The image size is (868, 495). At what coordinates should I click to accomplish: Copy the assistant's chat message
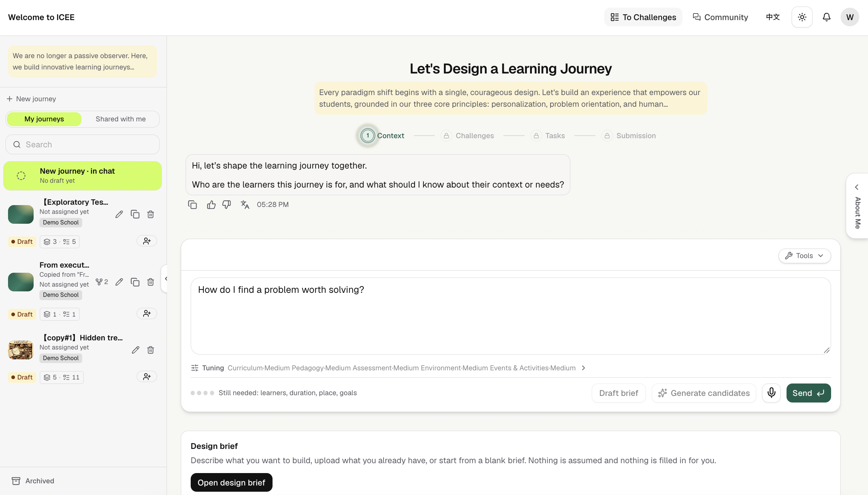pos(193,205)
